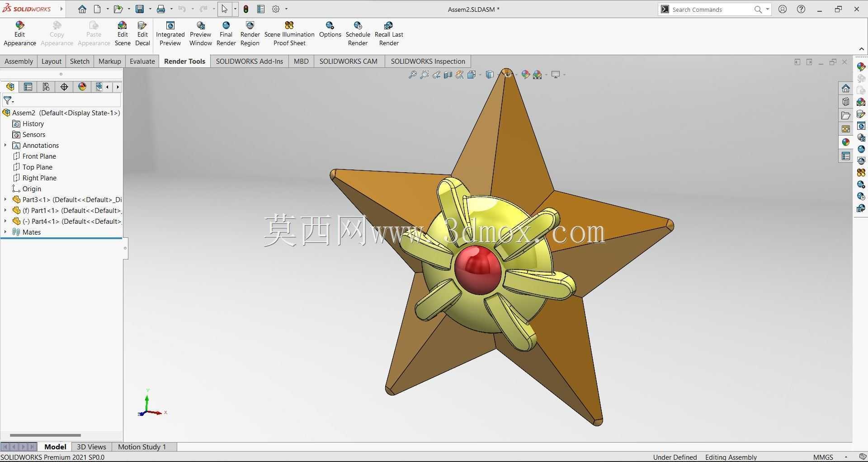Open the View Palette in the task pane

(x=846, y=129)
